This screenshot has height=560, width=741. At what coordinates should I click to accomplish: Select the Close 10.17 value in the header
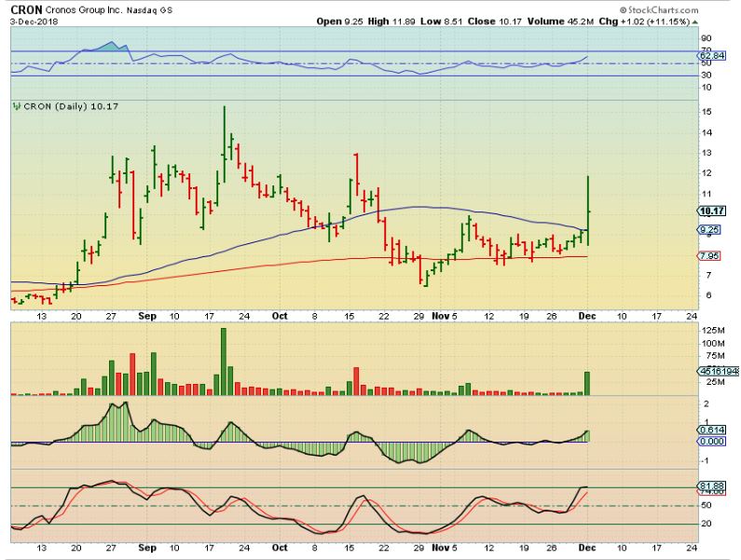pos(495,21)
